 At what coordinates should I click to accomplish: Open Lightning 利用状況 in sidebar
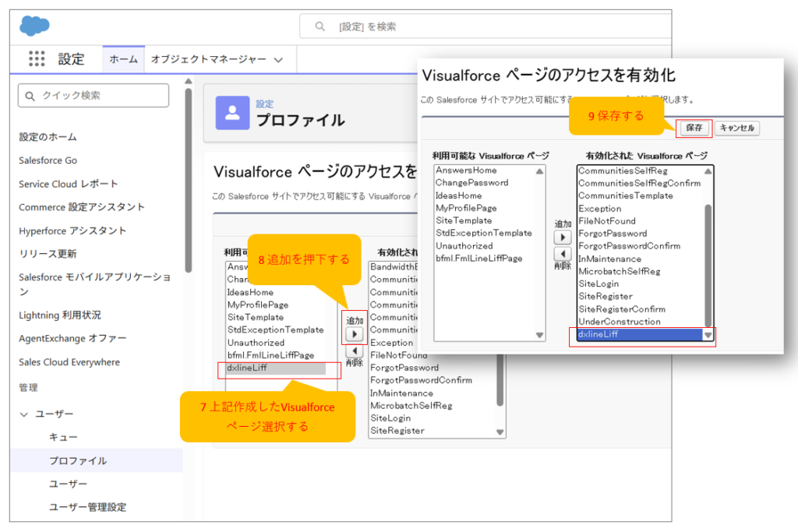click(x=59, y=315)
